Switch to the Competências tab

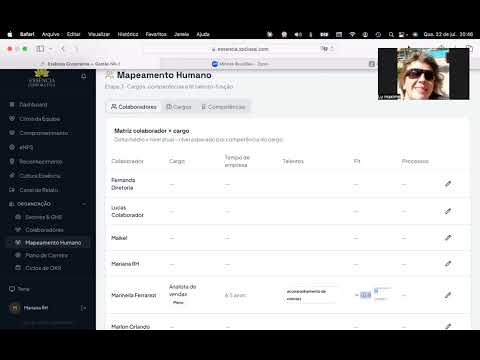point(223,107)
